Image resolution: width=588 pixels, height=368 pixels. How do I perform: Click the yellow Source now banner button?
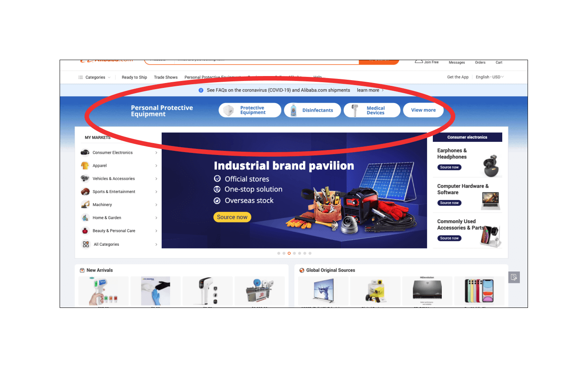tap(232, 217)
